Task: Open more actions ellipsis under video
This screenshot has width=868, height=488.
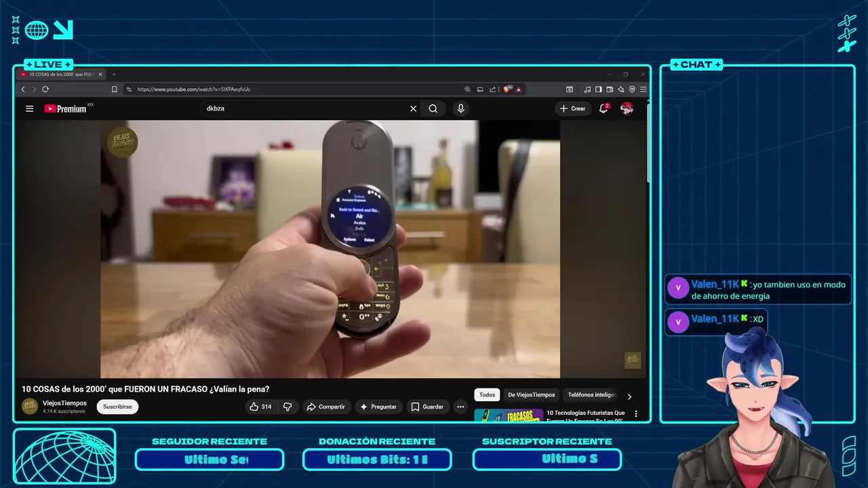Action: tap(460, 407)
